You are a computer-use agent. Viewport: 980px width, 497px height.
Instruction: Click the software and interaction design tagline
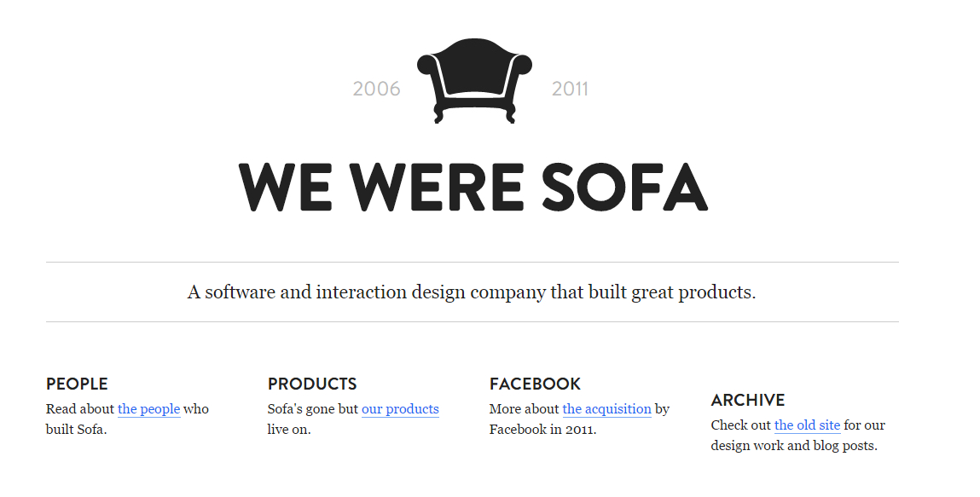coord(472,292)
